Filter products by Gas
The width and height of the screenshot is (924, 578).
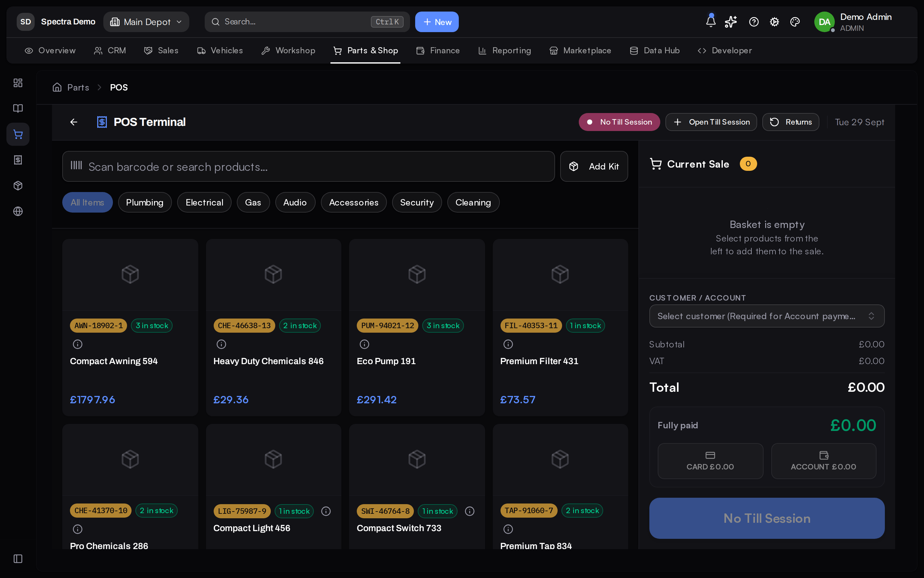pos(253,202)
